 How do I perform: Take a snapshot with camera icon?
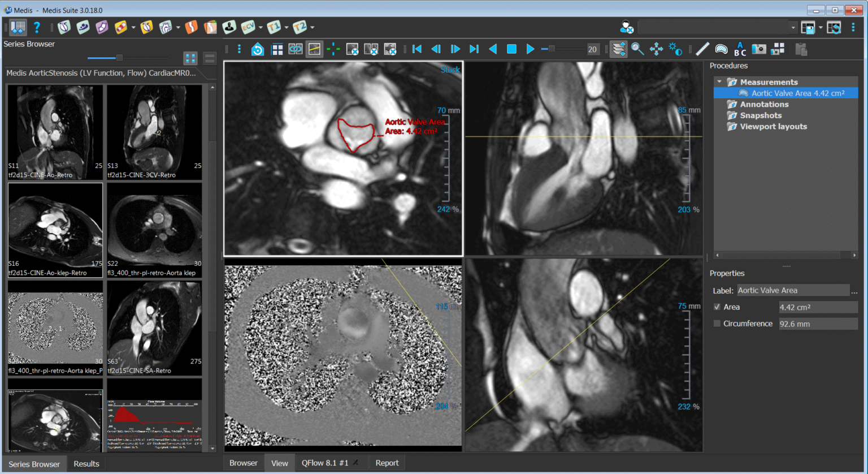759,49
